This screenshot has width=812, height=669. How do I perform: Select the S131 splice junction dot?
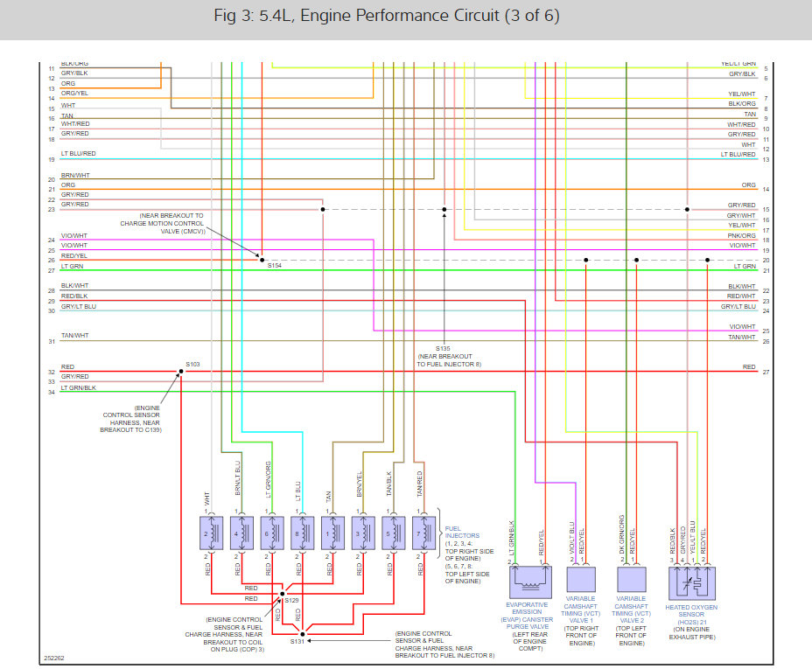tap(303, 634)
